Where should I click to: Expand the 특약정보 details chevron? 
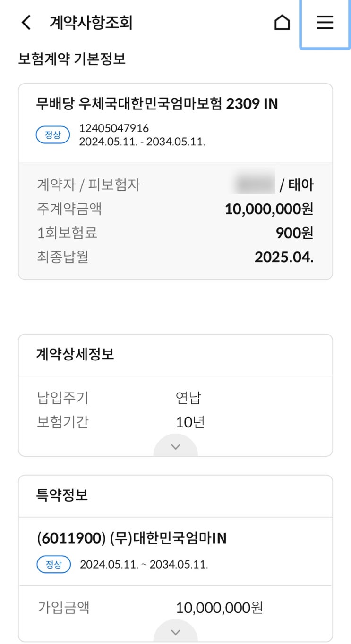click(x=176, y=632)
